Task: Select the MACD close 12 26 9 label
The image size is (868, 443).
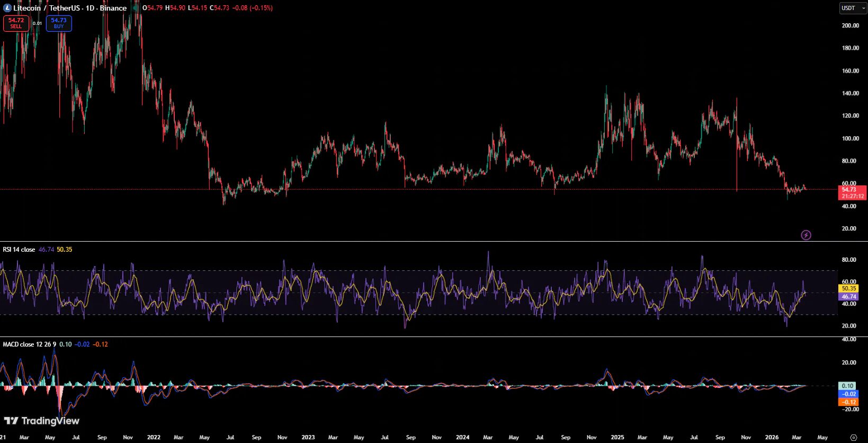Action: tap(29, 344)
